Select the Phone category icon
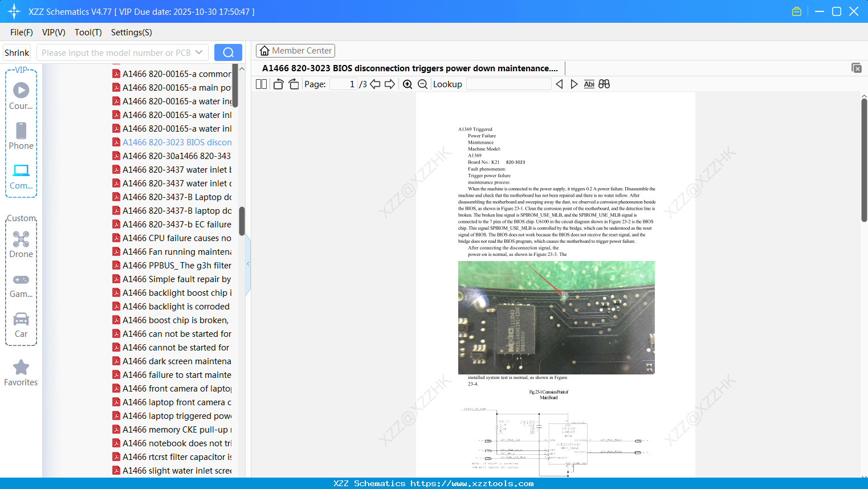 21,136
